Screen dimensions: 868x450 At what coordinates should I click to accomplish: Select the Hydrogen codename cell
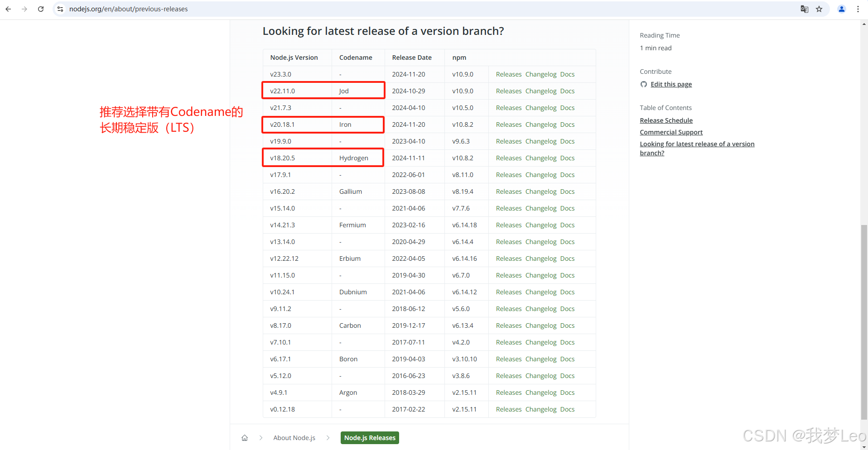(x=358, y=158)
